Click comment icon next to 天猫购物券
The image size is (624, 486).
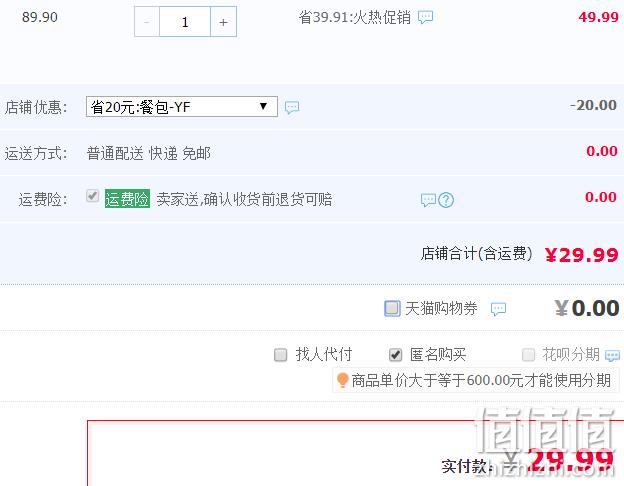[498, 309]
